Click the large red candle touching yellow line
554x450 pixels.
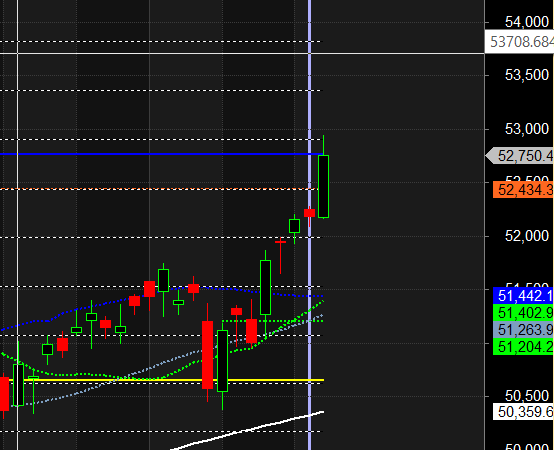pos(207,354)
